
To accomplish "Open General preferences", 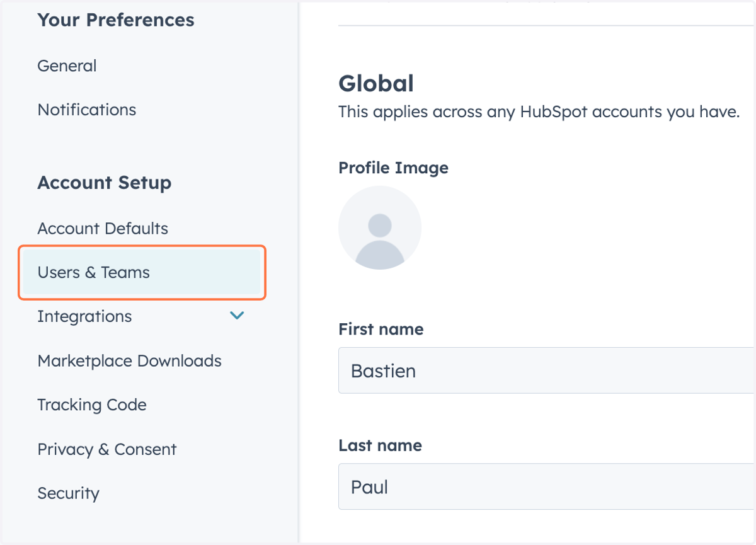I will [67, 66].
